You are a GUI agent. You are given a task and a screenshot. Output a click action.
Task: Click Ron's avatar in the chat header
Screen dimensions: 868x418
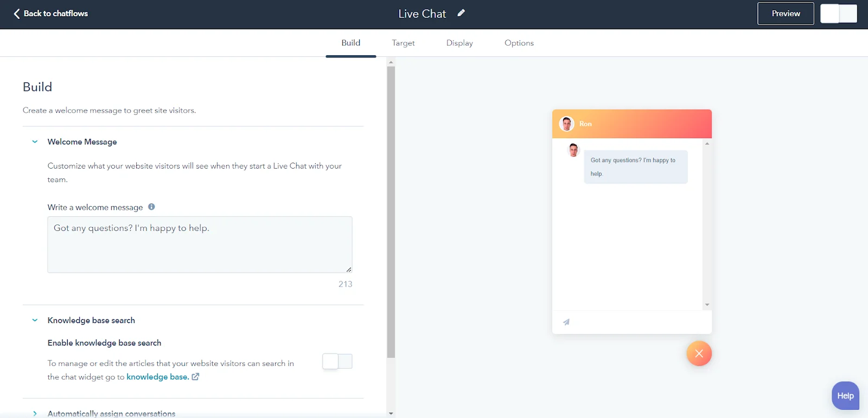[567, 124]
